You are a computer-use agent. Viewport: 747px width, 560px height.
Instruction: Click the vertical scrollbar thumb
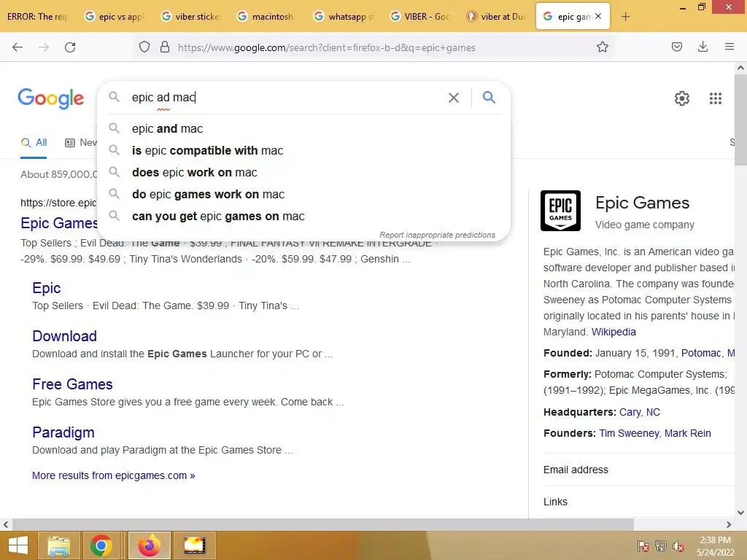pos(740,120)
